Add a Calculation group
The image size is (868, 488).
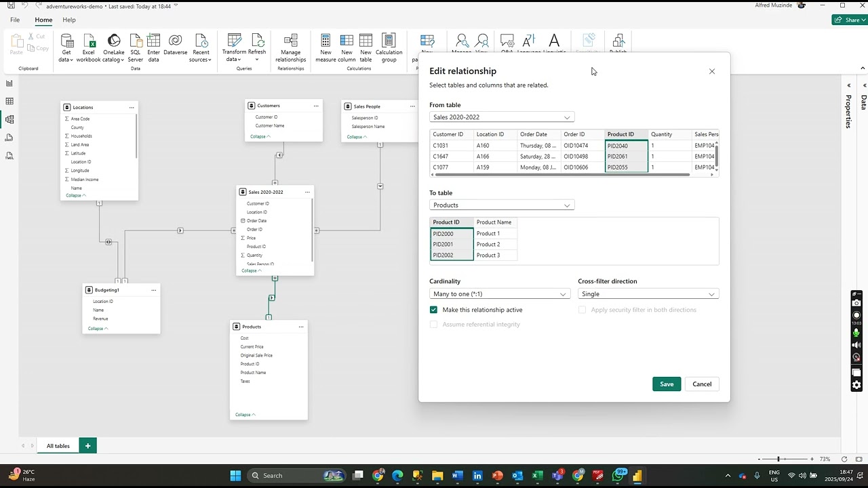click(389, 48)
